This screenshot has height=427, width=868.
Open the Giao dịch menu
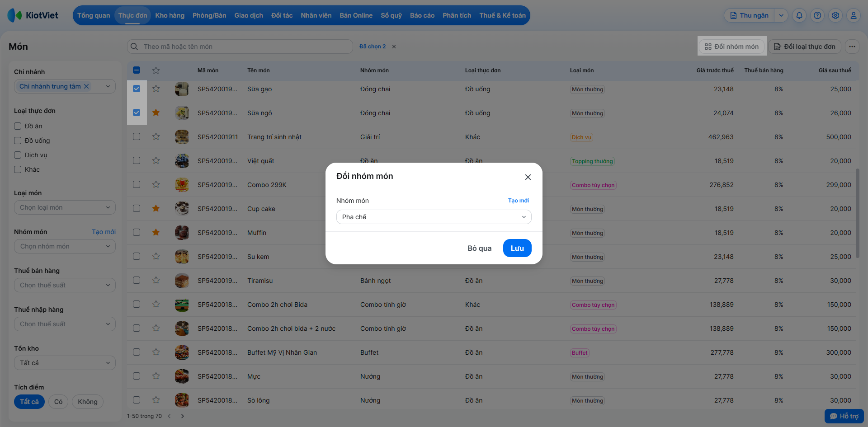[x=249, y=15]
